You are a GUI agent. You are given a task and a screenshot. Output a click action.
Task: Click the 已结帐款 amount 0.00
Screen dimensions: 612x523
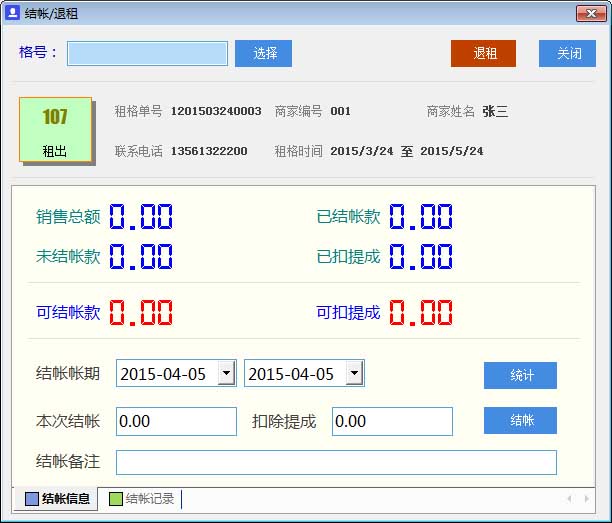[421, 217]
